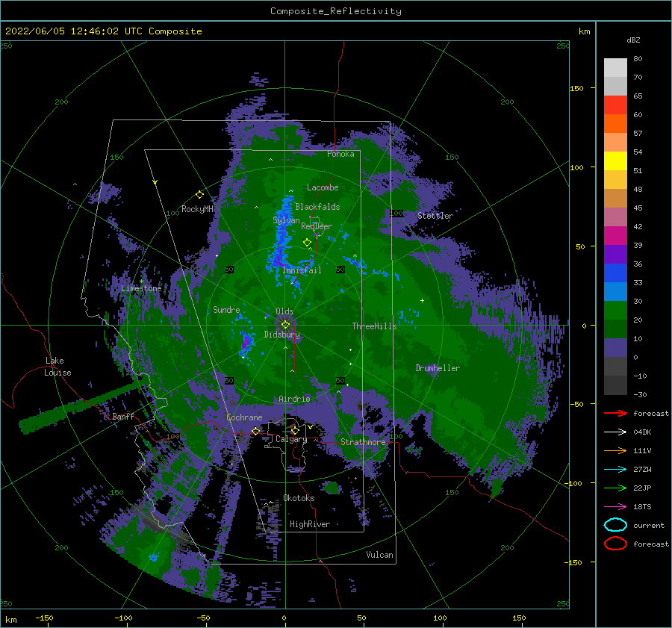Click the Lacombe town label
Viewport: 672px width, 628px height.
(323, 187)
